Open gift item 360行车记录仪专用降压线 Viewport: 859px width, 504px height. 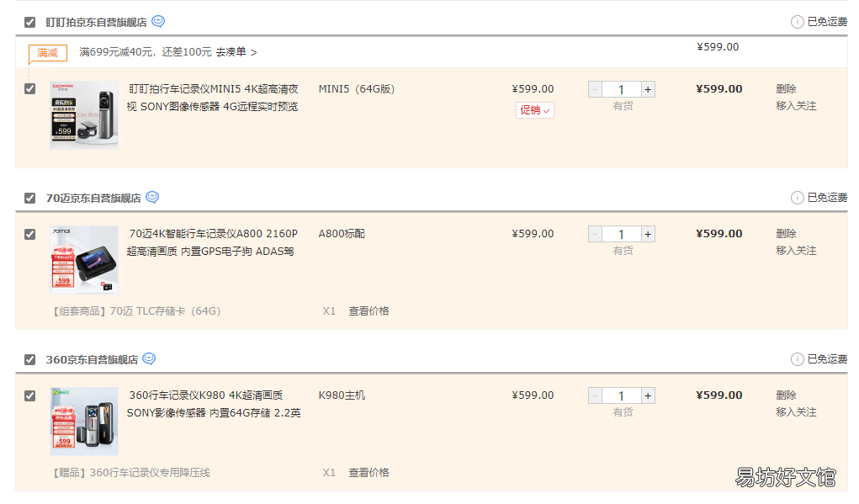tap(131, 473)
